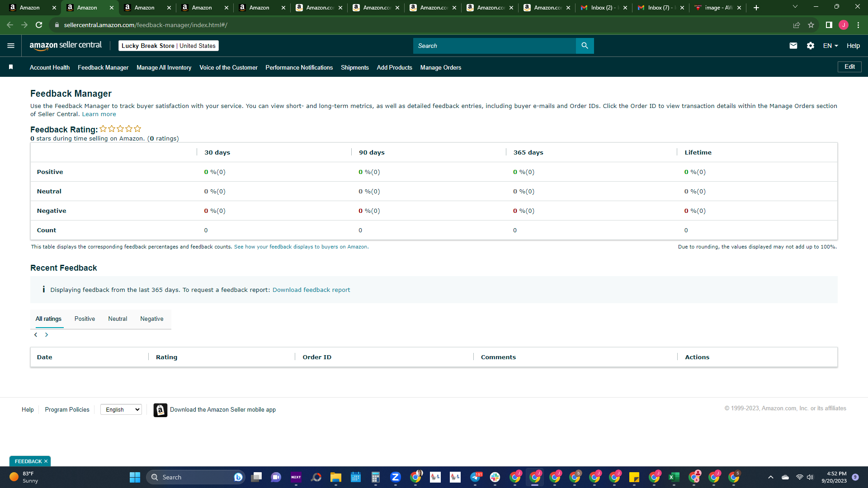The image size is (868, 488).
Task: Open Telegram from the taskbar
Action: 476,477
